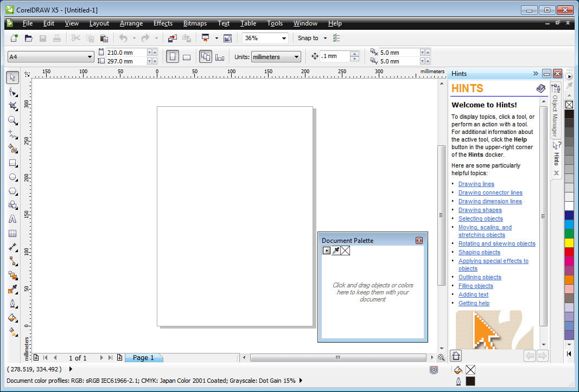Image resolution: width=579 pixels, height=392 pixels.
Task: Select the Blend interactive tool
Action: [x=12, y=275]
